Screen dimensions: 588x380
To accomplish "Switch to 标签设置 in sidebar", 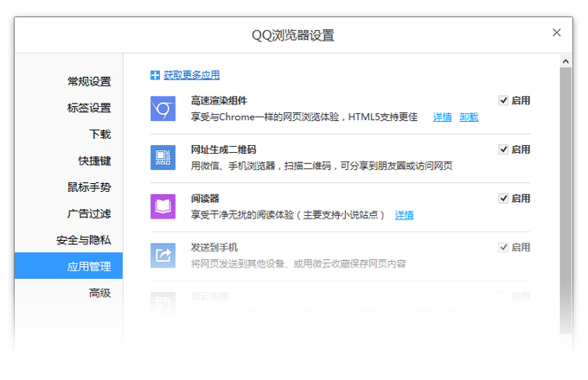I will 89,108.
